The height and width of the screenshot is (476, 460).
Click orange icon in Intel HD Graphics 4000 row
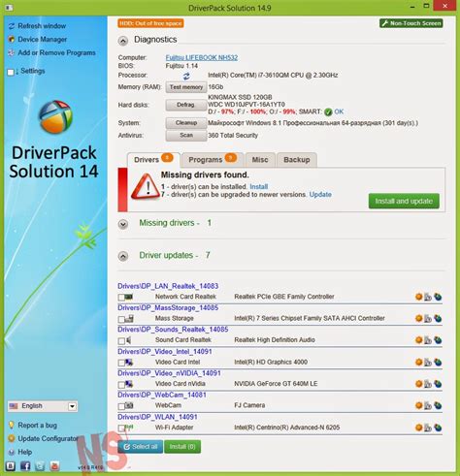coord(419,362)
